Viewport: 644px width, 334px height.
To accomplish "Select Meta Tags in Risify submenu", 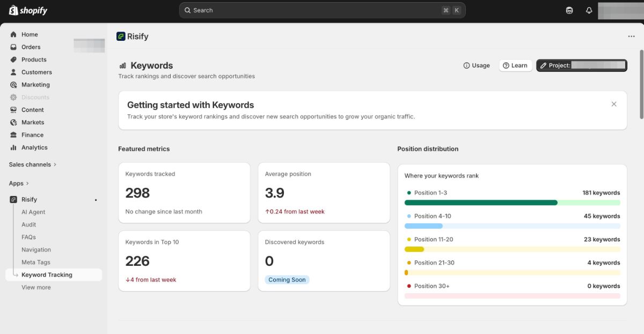I will (36, 263).
